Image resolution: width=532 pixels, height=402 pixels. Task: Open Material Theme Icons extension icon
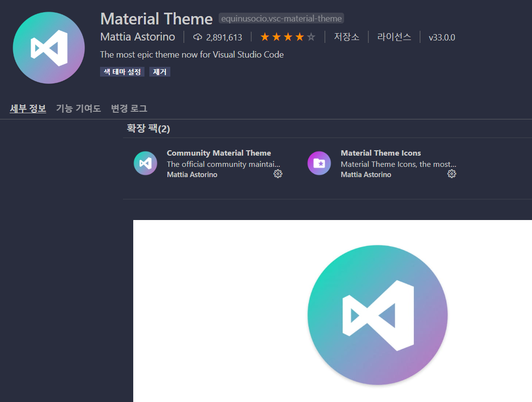(x=319, y=163)
